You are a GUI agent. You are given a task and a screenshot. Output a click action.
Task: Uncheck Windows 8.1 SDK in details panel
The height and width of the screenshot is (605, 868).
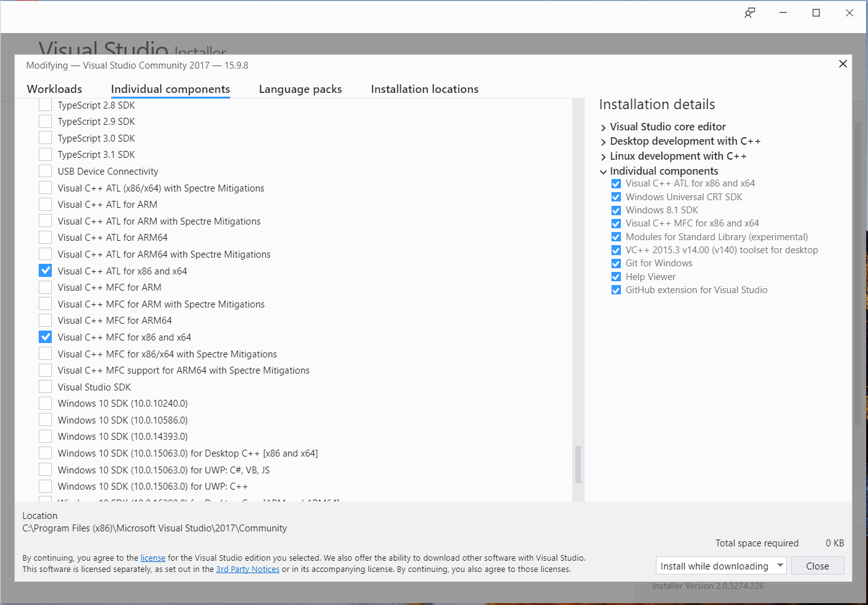coord(616,211)
